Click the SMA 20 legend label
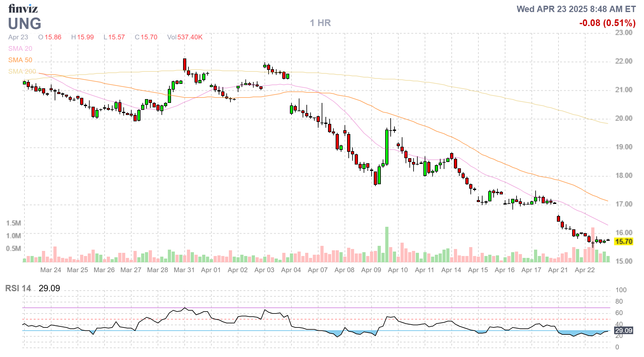The width and height of the screenshot is (644, 357). coord(20,49)
